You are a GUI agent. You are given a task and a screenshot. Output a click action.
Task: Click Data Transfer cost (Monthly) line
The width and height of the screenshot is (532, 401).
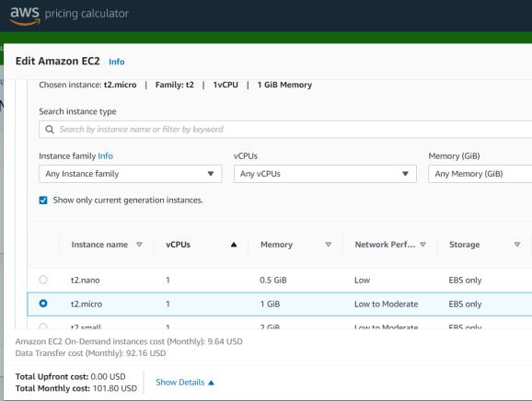tap(90, 353)
